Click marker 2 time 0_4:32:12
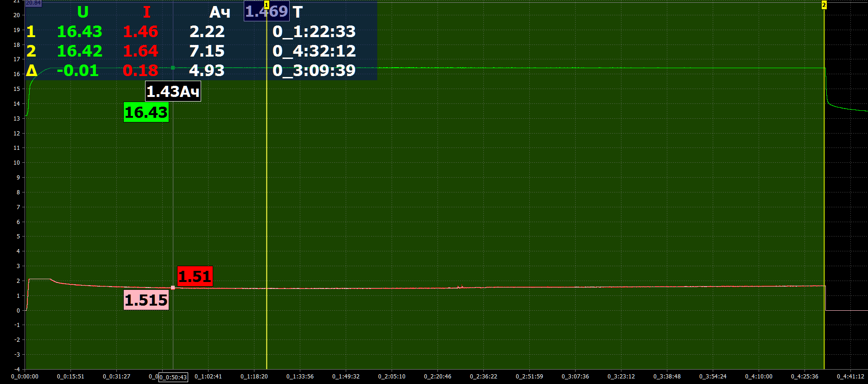Viewport: 868px width, 384px height. click(314, 51)
